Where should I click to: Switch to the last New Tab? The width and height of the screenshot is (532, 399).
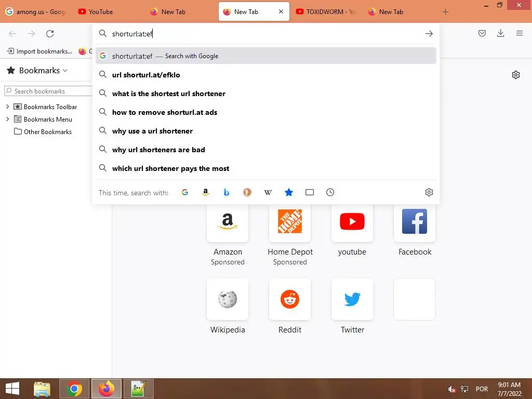398,12
